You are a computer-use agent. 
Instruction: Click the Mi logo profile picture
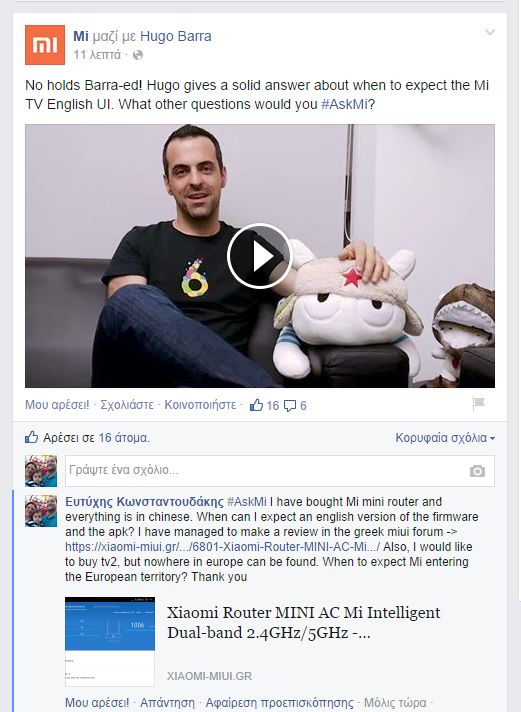tap(45, 45)
